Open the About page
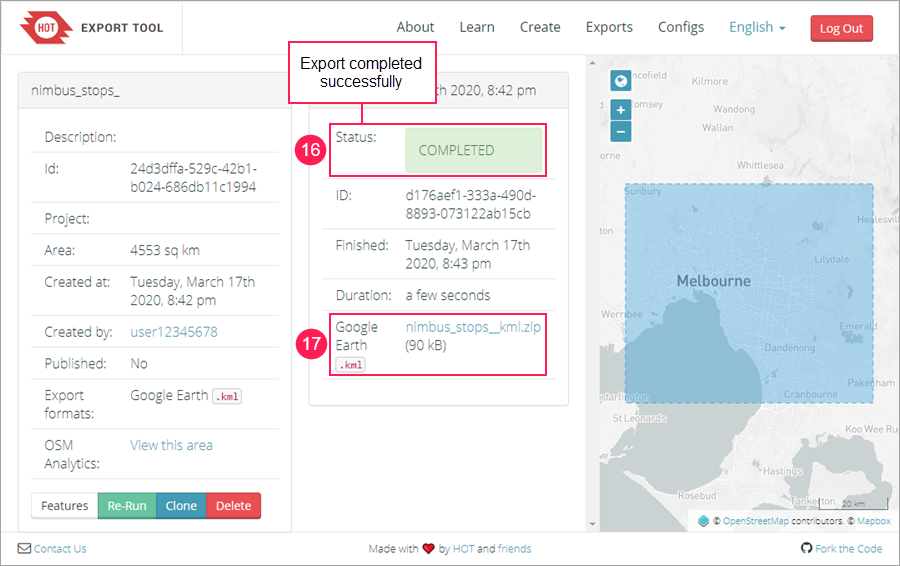Screen dimensions: 900x566 coord(415,27)
